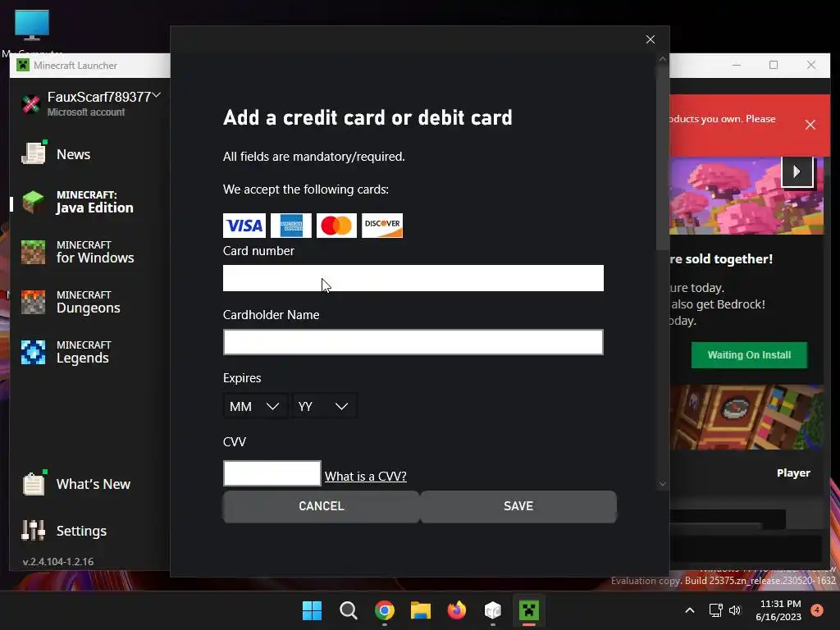Click the CVV input box

coord(272,473)
